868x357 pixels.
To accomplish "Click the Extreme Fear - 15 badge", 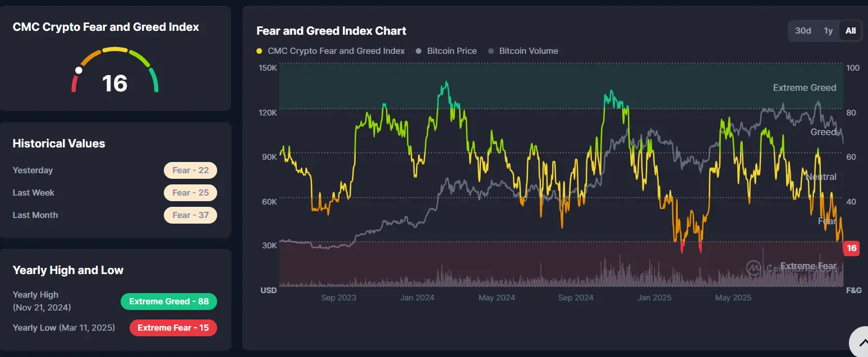I will (x=173, y=327).
